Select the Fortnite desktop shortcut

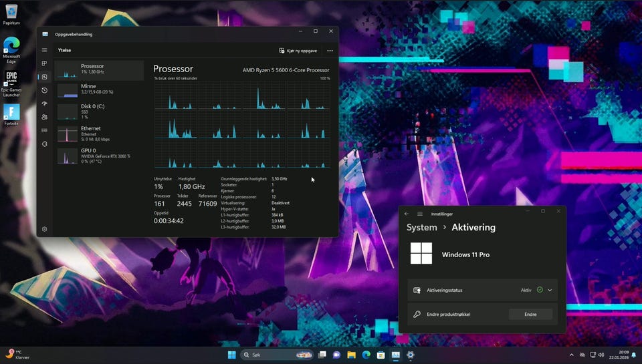click(x=11, y=114)
